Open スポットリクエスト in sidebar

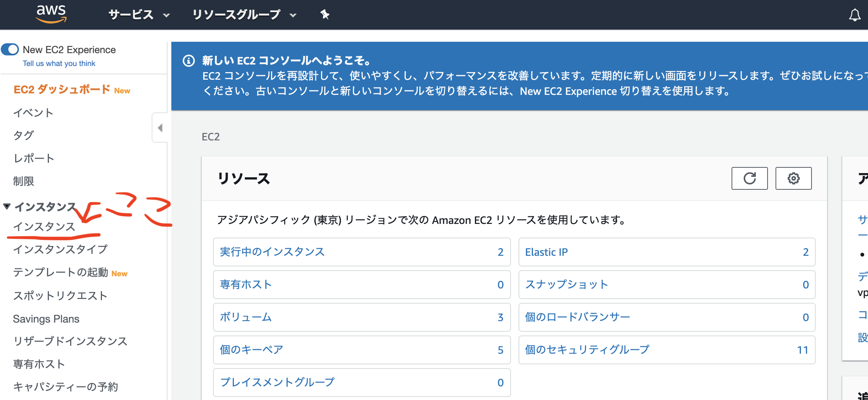(60, 296)
